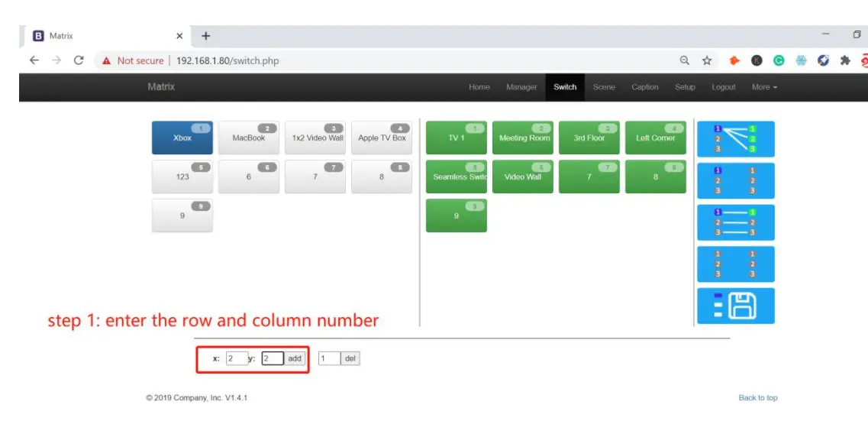Screen dimensions: 868x421
Task: Click the one-to-all routing icon
Action: [x=736, y=139]
